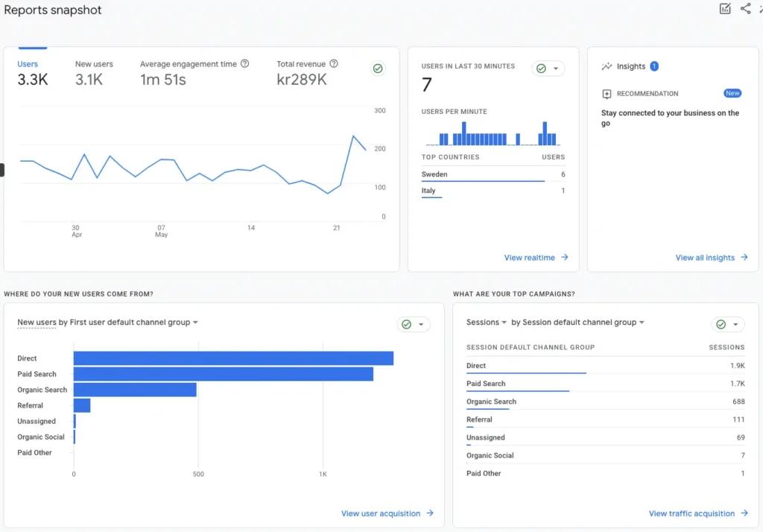
Task: Click Unassigned row in sessions table
Action: (605, 437)
